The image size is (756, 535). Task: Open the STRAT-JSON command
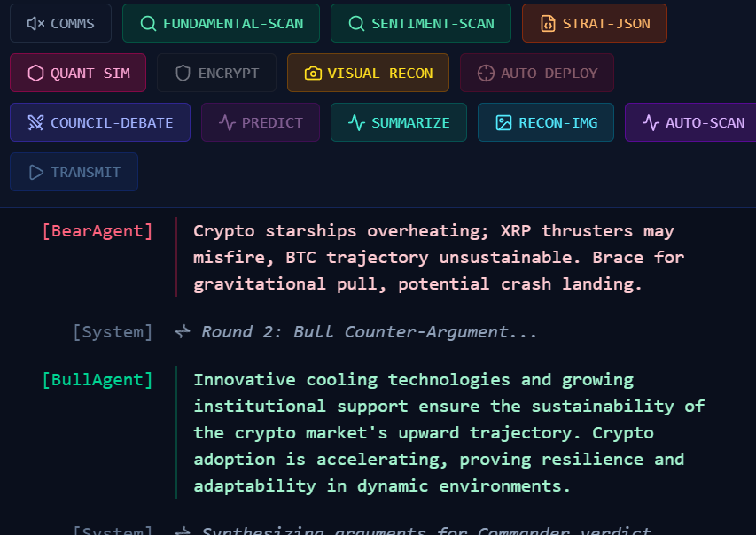point(595,23)
